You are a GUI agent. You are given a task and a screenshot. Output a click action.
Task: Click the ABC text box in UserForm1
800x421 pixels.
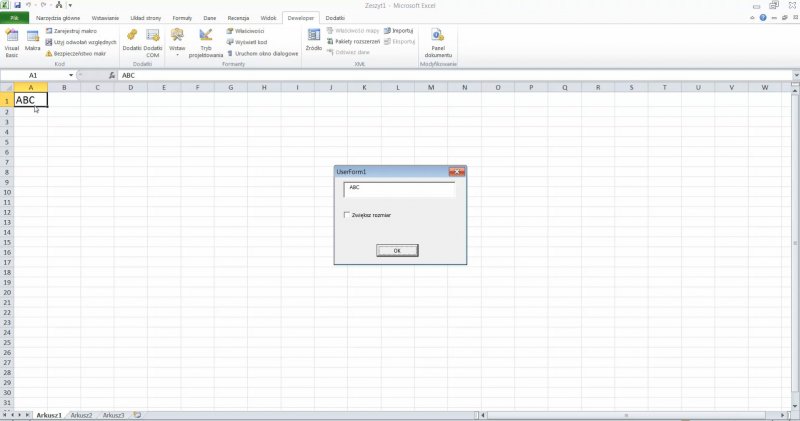click(399, 188)
